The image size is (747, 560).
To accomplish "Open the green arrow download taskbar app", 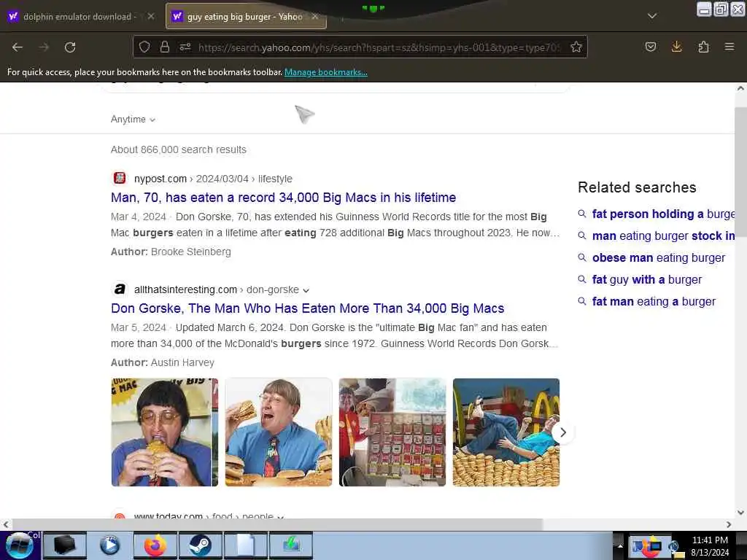I will (x=290, y=545).
